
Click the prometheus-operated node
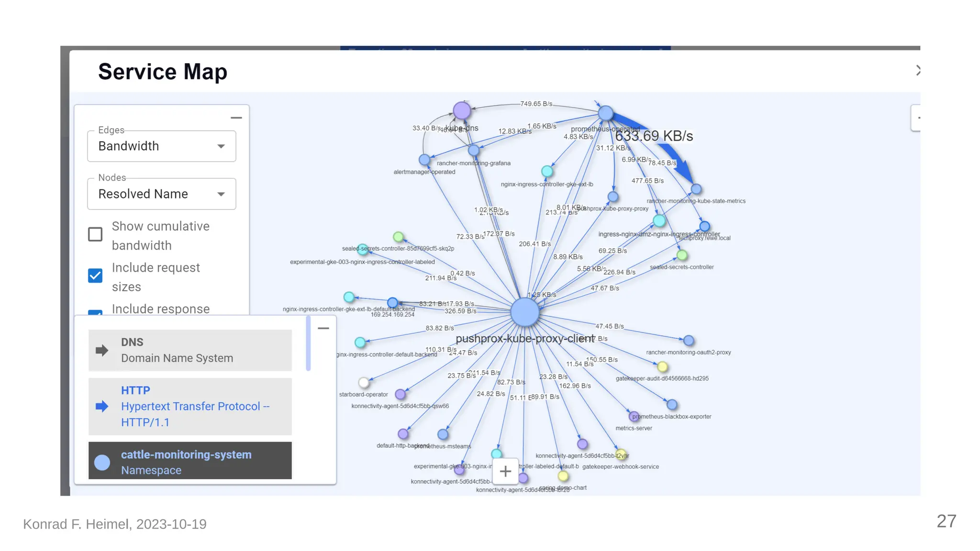(x=605, y=113)
